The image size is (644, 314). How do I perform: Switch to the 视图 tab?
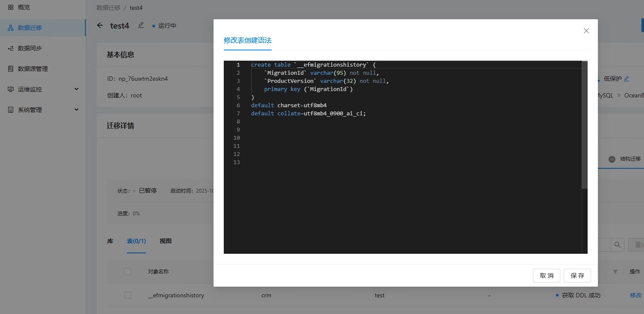(165, 241)
